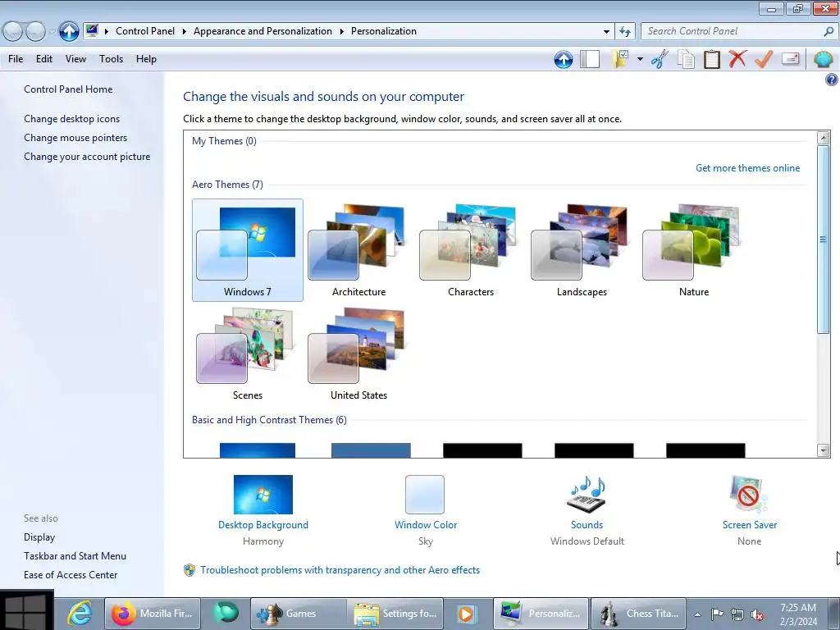Open Screen Saver settings icon
840x630 pixels.
click(749, 495)
